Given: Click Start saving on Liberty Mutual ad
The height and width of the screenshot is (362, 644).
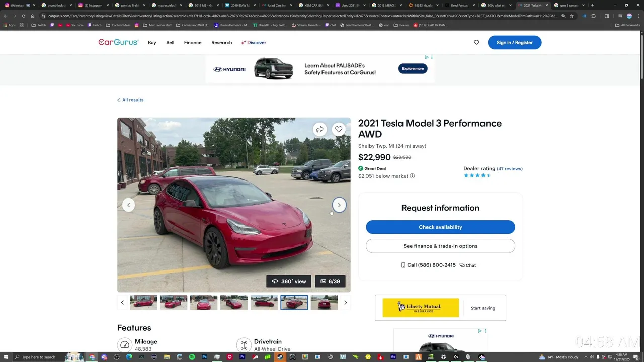Looking at the screenshot, I should 483,308.
